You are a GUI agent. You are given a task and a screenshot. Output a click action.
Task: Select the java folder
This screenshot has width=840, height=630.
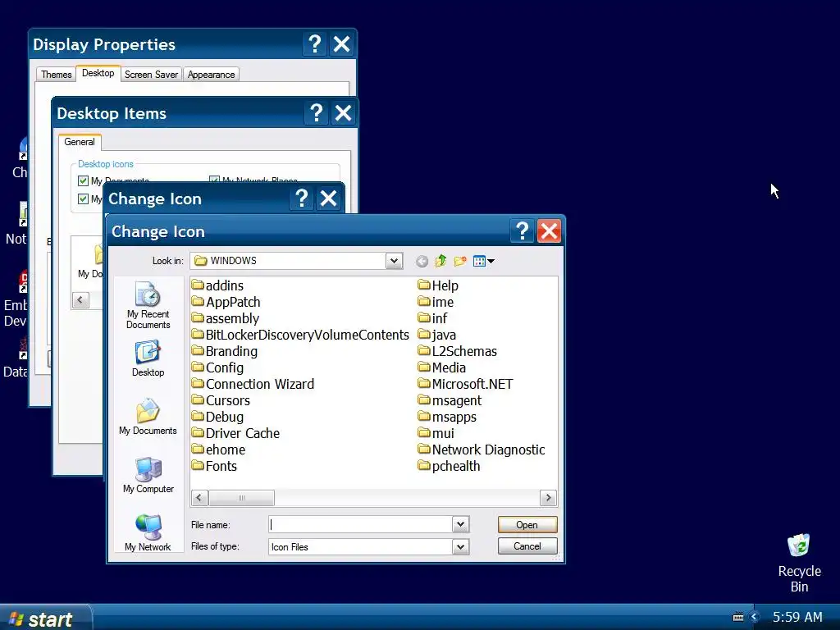click(x=437, y=335)
